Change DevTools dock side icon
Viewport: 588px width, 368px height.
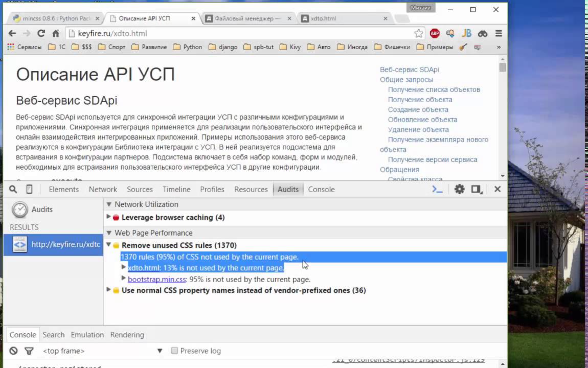point(477,189)
